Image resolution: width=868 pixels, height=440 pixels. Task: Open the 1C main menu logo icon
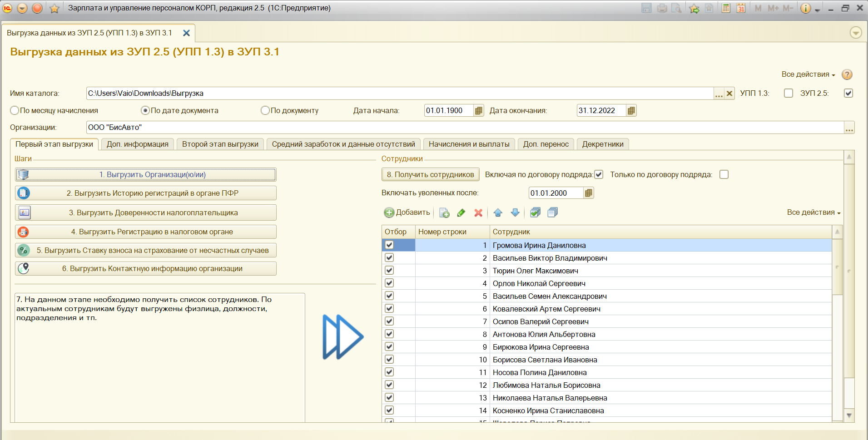(x=7, y=8)
